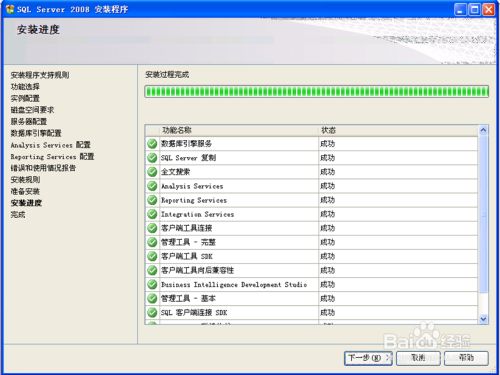Click the success icon for Integration Services
This screenshot has width=500, height=375.
(x=152, y=214)
